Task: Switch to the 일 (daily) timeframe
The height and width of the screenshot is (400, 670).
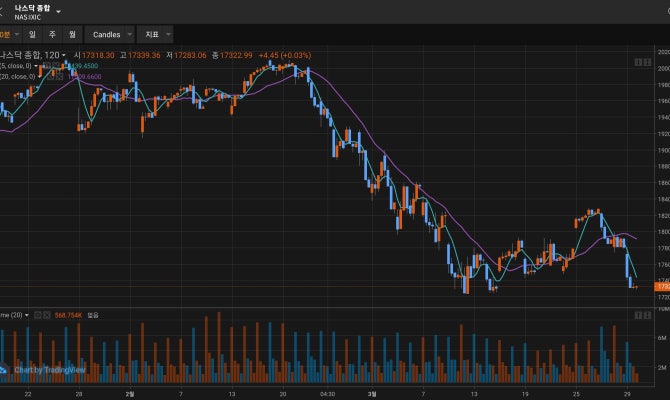Action: [x=32, y=33]
